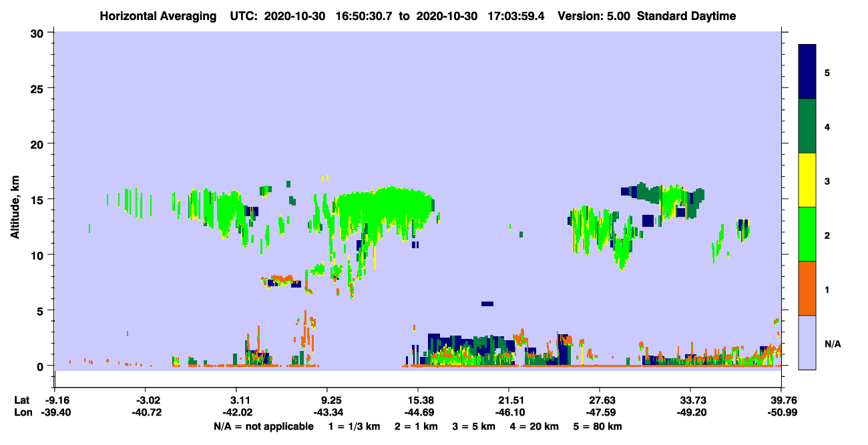Click the colorbar label 3
Viewport: 868px width, 445px height.
point(827,181)
